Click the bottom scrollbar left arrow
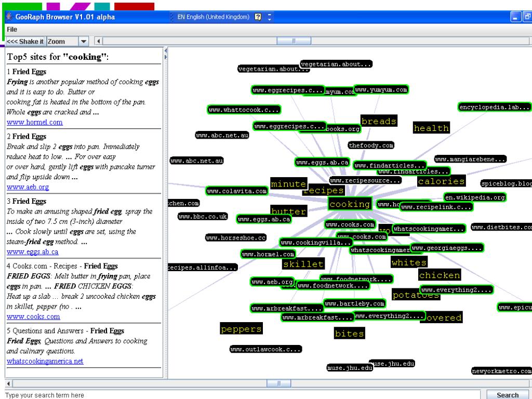This screenshot has height=399, width=532. tap(9, 383)
